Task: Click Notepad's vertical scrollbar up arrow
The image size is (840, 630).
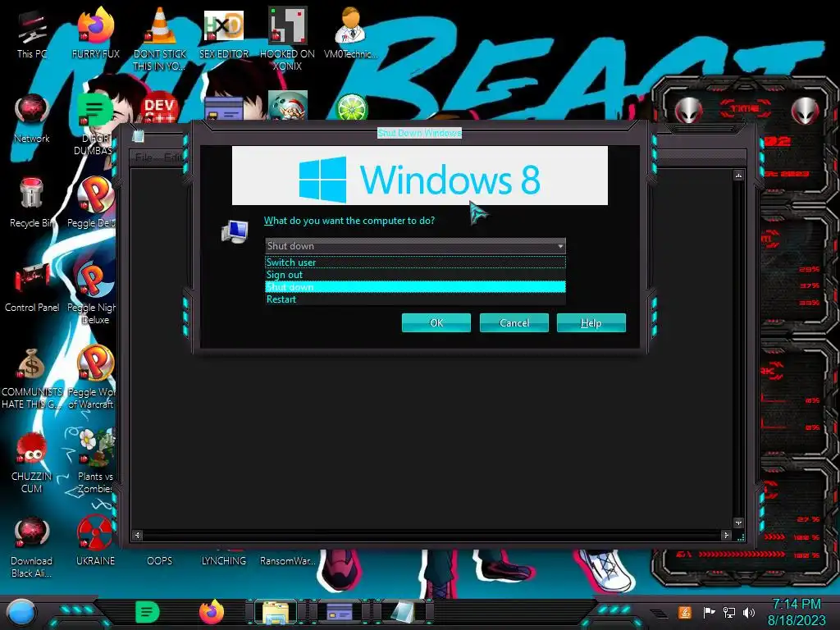Action: pos(738,176)
